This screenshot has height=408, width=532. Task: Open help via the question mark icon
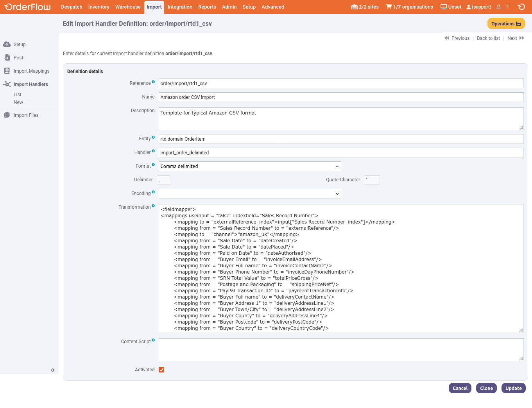(506, 7)
